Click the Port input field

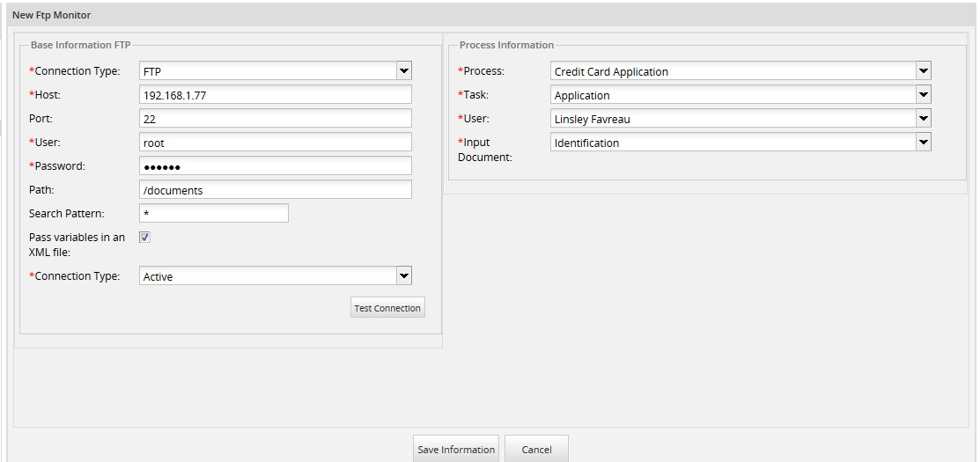coord(275,119)
